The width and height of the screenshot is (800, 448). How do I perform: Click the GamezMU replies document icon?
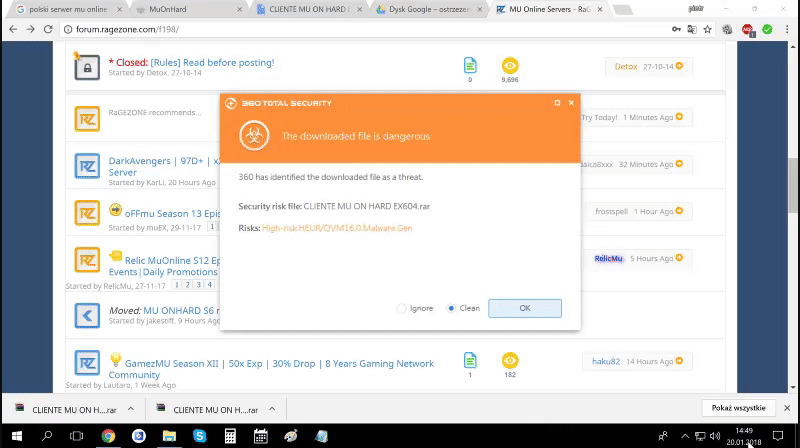(x=470, y=360)
